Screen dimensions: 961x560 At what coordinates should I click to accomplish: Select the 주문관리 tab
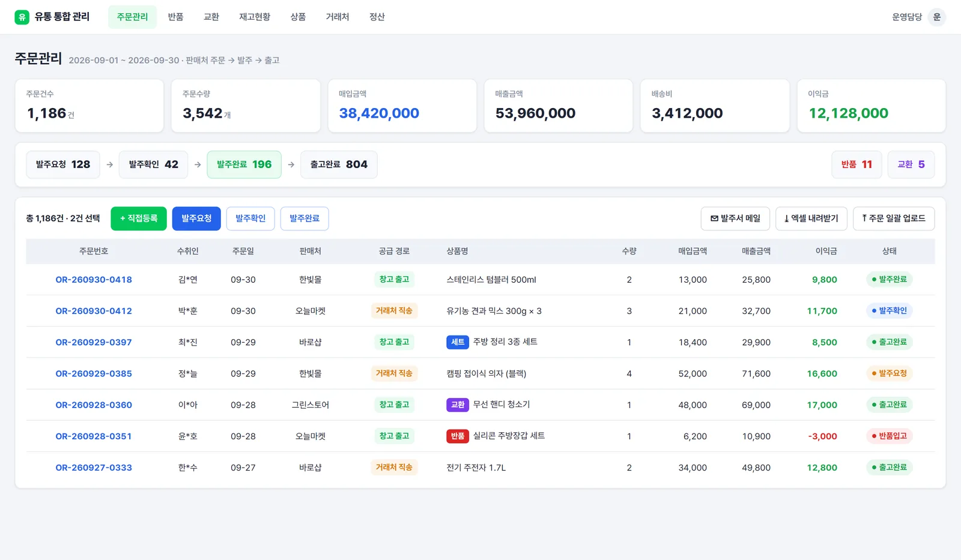[132, 17]
